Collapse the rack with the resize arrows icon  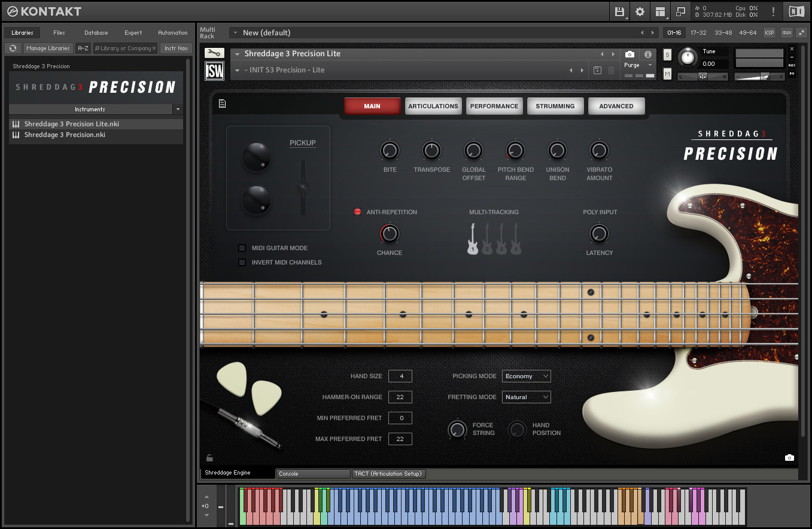[x=801, y=32]
